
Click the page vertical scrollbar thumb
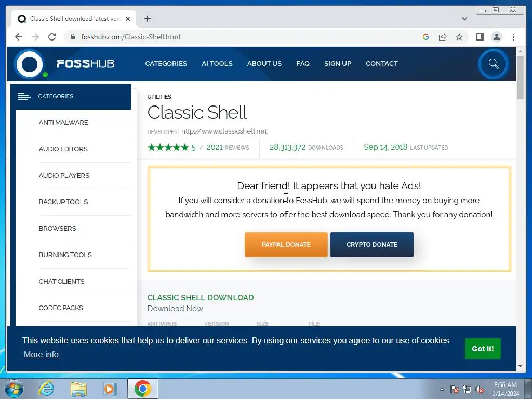[521, 77]
